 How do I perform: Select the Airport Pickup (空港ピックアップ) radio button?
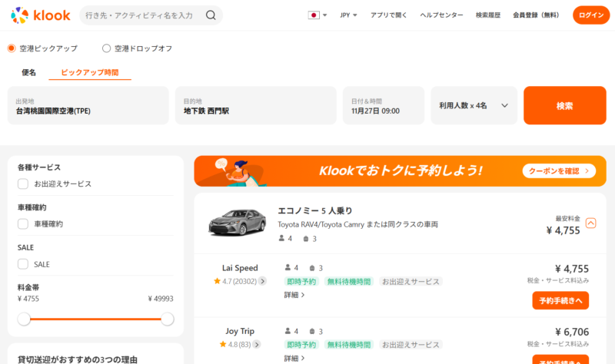coord(12,48)
